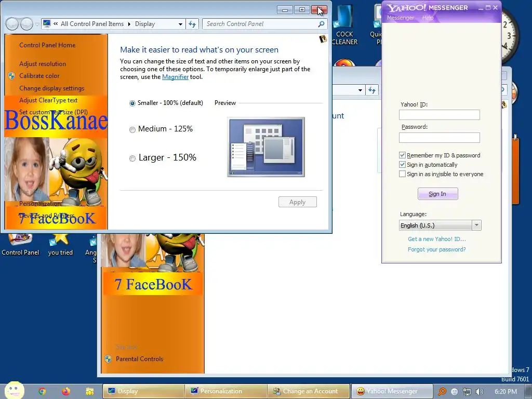Image resolution: width=532 pixels, height=399 pixels.
Task: Click the shield icon next to Calibrate color
Action: [11, 76]
